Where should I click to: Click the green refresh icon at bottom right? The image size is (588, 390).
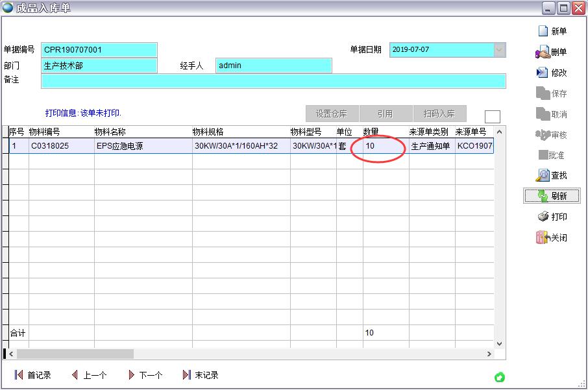coord(498,376)
